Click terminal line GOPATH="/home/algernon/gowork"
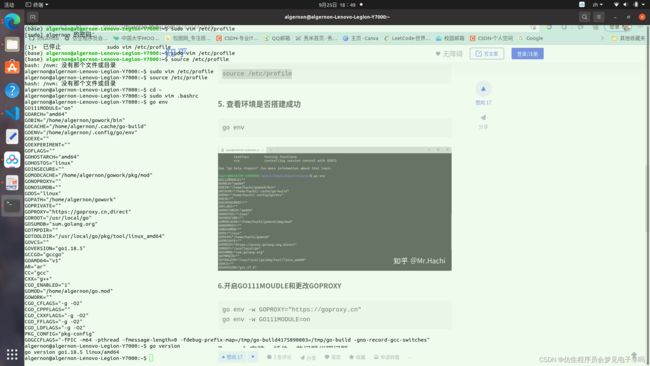This screenshot has width=650, height=366. tap(70, 199)
